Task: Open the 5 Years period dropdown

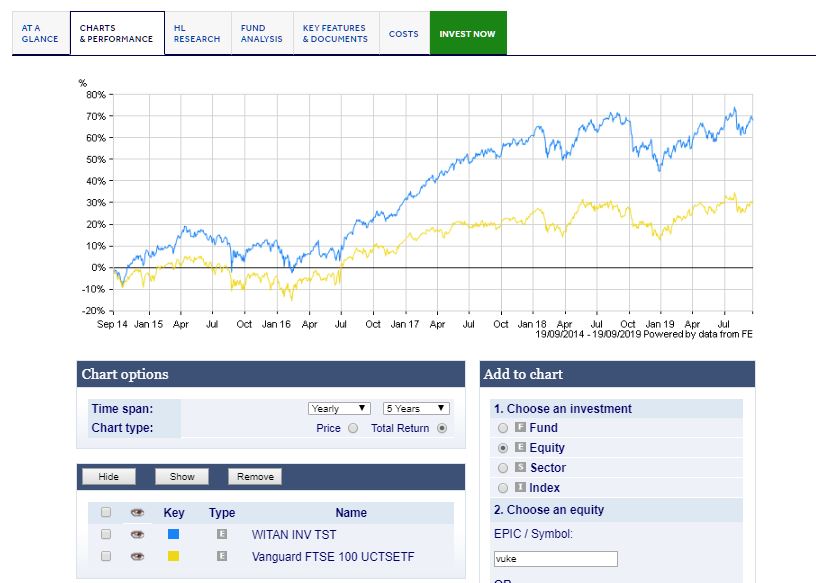Action: click(x=416, y=409)
